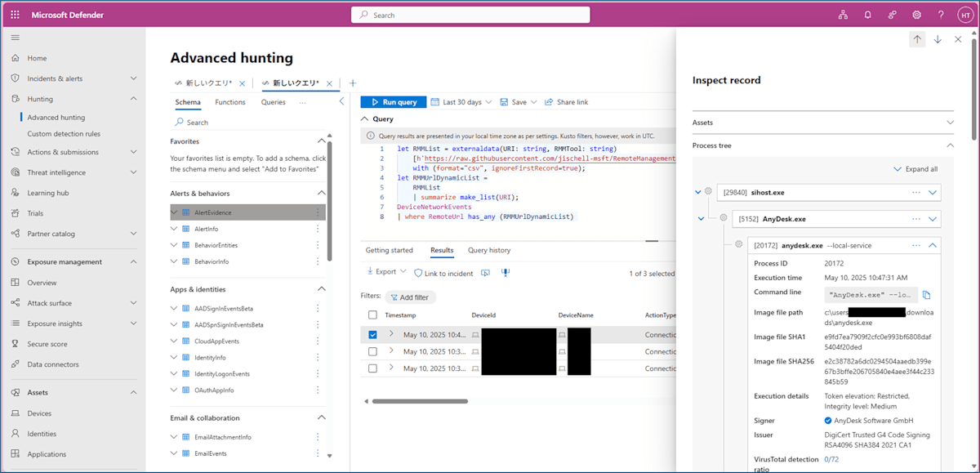Image resolution: width=980 pixels, height=473 pixels.
Task: Click the Trials sidebar icon
Action: [16, 213]
